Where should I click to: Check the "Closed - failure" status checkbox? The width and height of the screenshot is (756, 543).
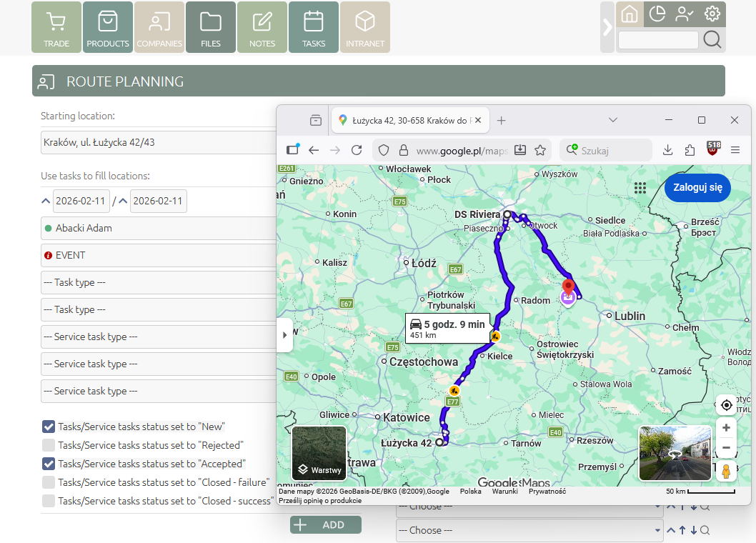point(49,482)
